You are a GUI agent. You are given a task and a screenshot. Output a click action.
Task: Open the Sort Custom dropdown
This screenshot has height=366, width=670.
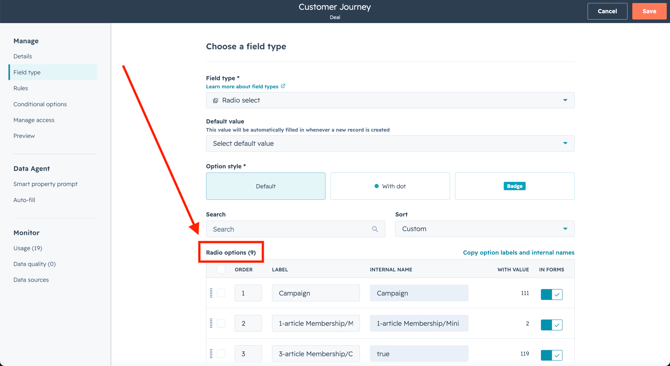click(x=485, y=229)
